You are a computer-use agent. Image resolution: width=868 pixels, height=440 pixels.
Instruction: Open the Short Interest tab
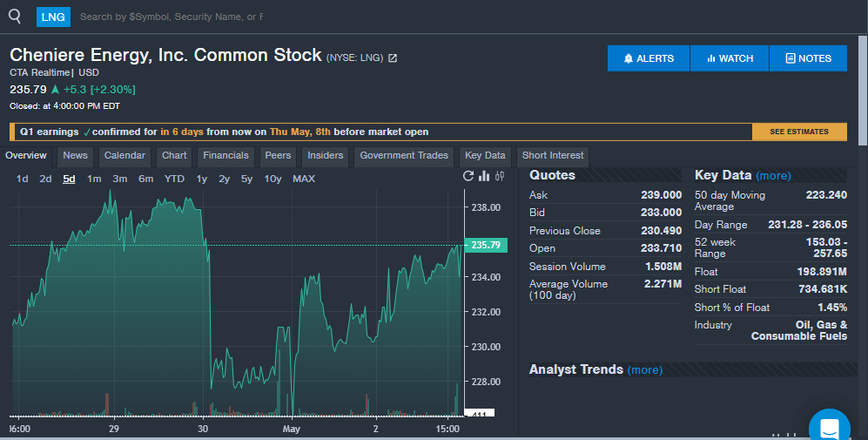click(x=553, y=156)
